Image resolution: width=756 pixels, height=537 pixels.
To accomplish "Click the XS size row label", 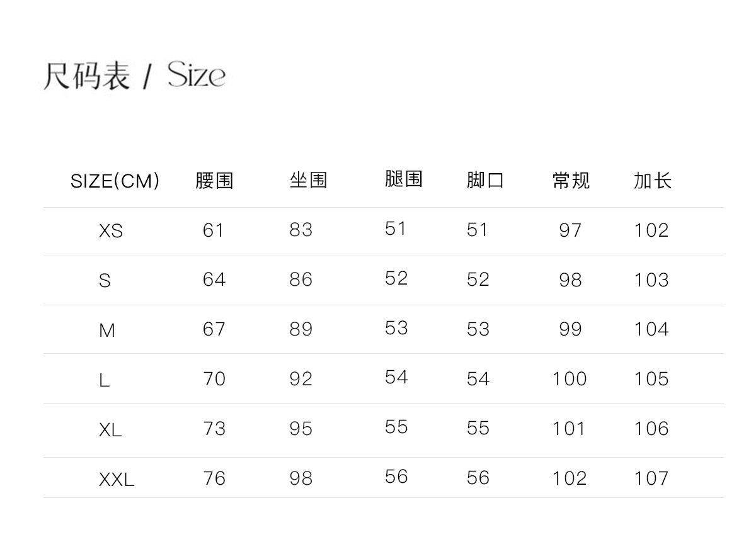I will click(111, 232).
